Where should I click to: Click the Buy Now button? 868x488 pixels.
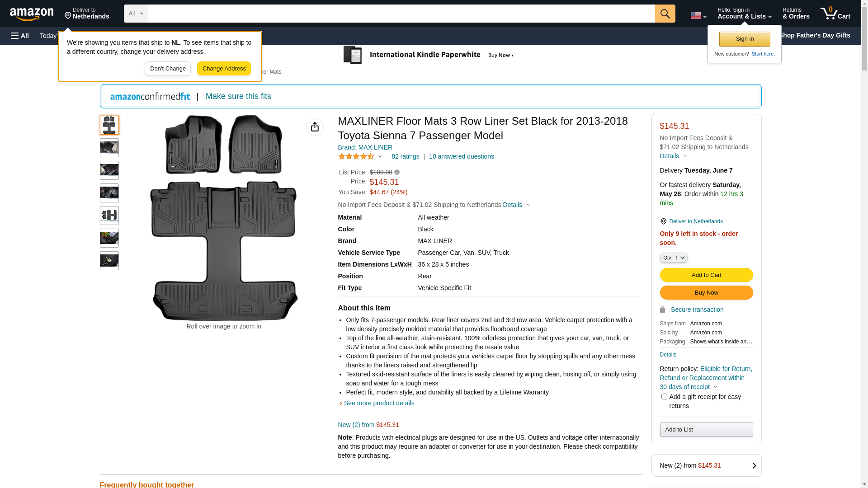click(x=706, y=292)
